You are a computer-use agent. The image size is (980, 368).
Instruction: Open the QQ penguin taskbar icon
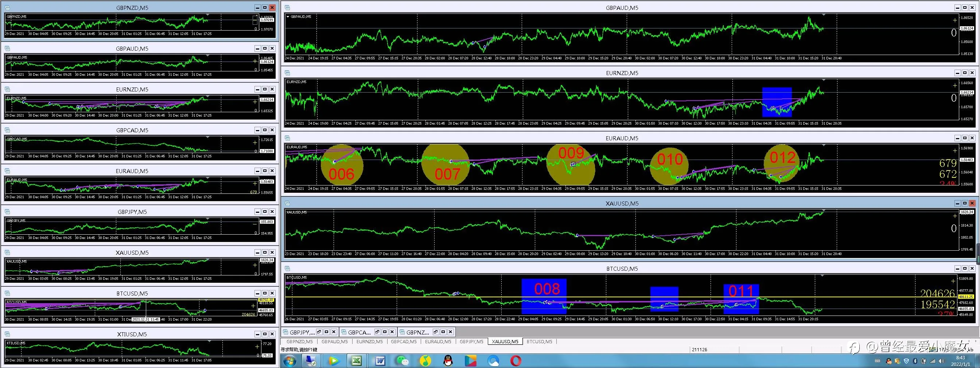[x=448, y=361]
